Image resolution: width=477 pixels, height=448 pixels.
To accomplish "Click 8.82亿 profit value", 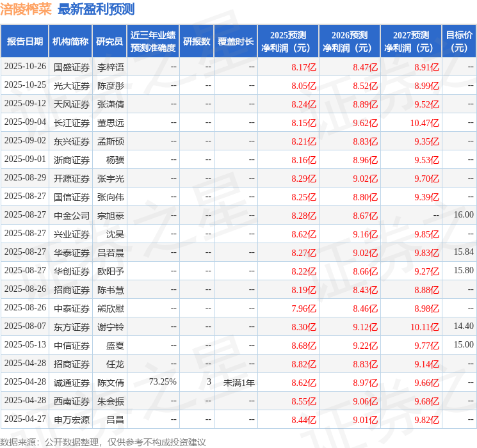I will point(303,364).
